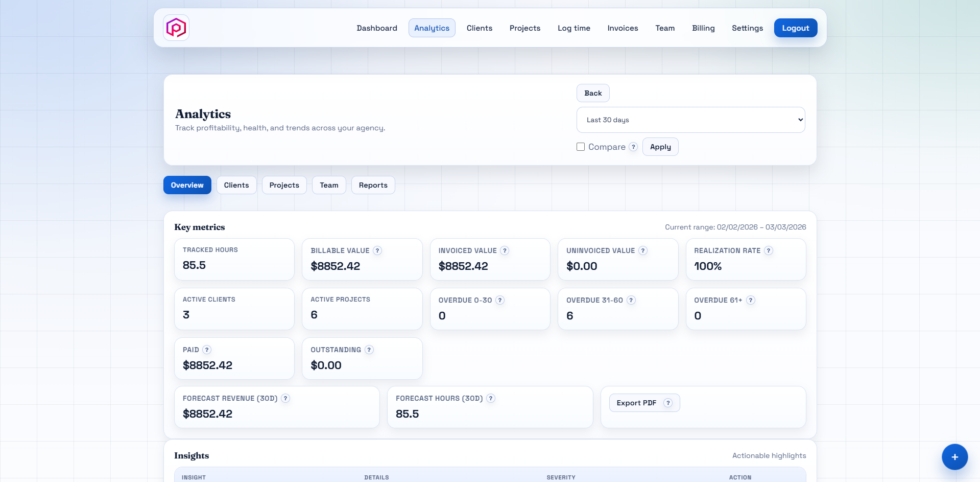
Task: Click the Overdue 31-60 help icon
Action: pos(631,300)
